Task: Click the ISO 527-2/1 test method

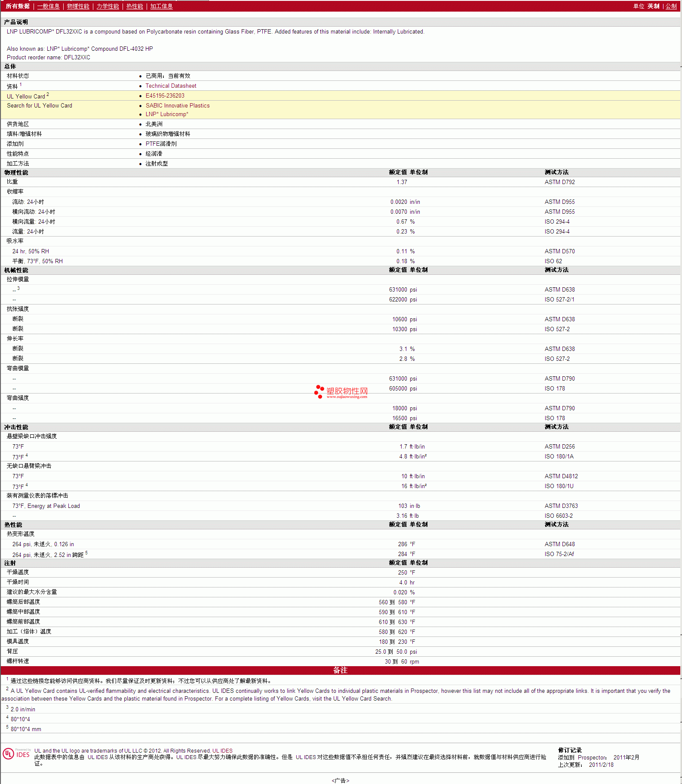Action: coord(559,300)
